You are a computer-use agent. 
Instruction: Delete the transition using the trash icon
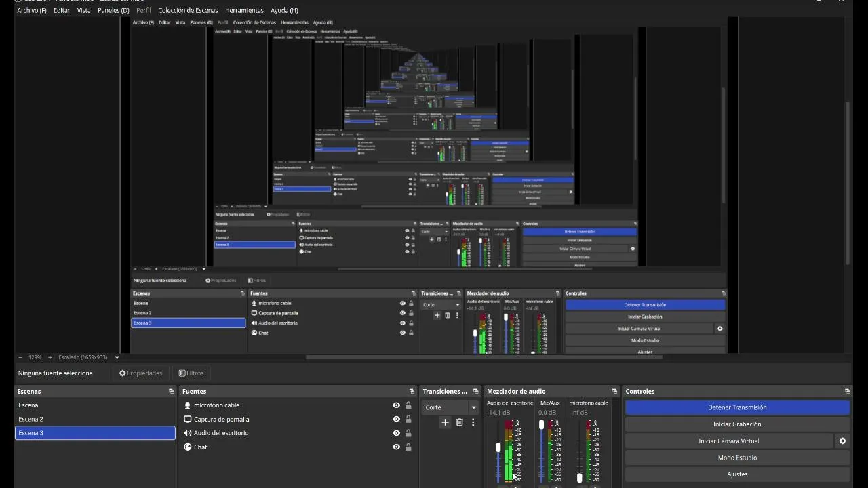(x=459, y=422)
